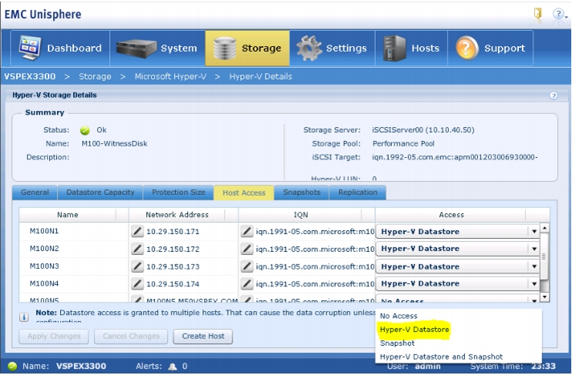The image size is (572, 392).
Task: Click Hyper-V Details in breadcrumb
Action: (x=260, y=77)
